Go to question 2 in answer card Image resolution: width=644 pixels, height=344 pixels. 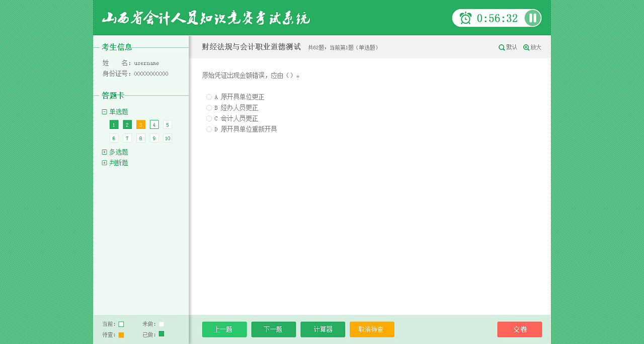[x=127, y=124]
